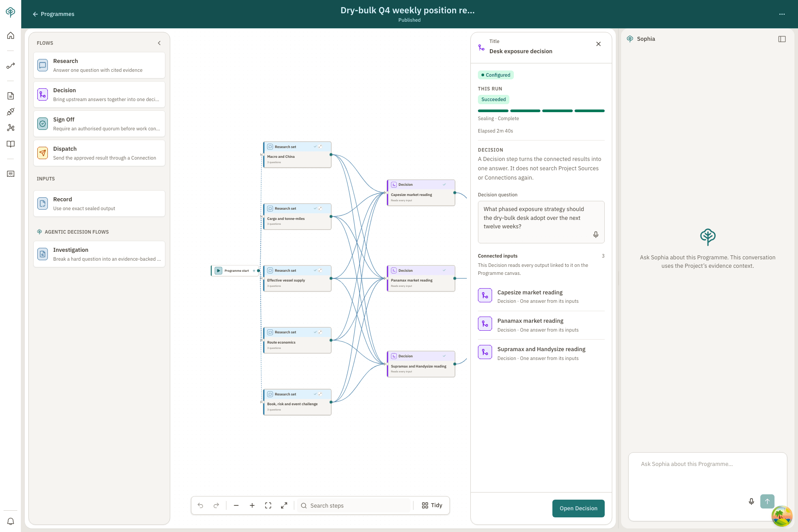Select the Route economics research node
798x532 pixels.
point(297,340)
